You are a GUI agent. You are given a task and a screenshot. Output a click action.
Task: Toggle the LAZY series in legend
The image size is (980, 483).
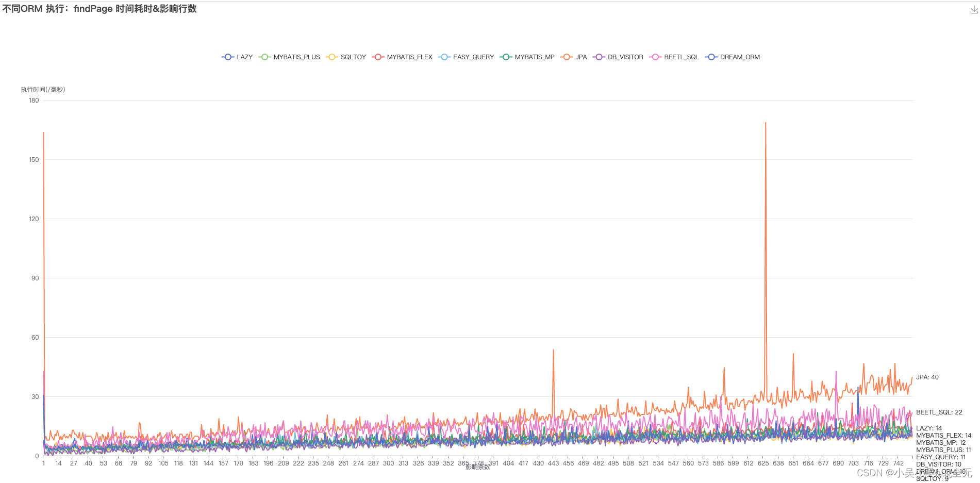pos(237,57)
